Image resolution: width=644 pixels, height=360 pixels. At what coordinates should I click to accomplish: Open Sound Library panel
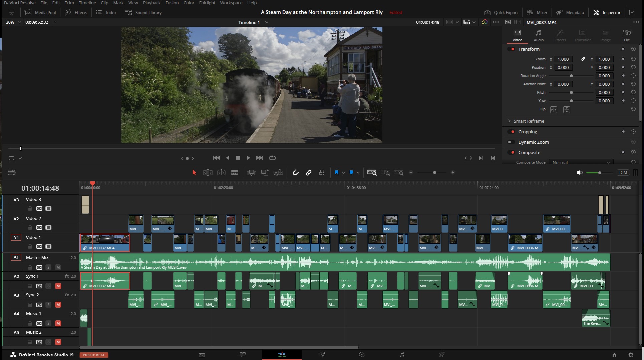(x=143, y=12)
